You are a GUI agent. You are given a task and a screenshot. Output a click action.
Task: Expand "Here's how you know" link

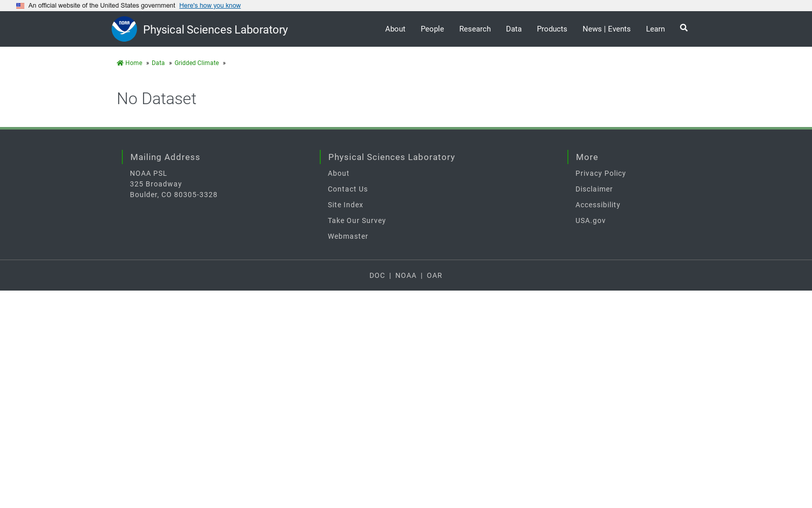[x=210, y=6]
